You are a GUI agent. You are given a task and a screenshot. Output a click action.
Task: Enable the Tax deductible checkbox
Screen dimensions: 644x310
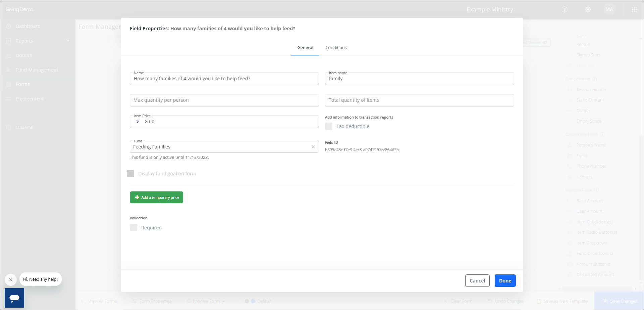point(329,126)
